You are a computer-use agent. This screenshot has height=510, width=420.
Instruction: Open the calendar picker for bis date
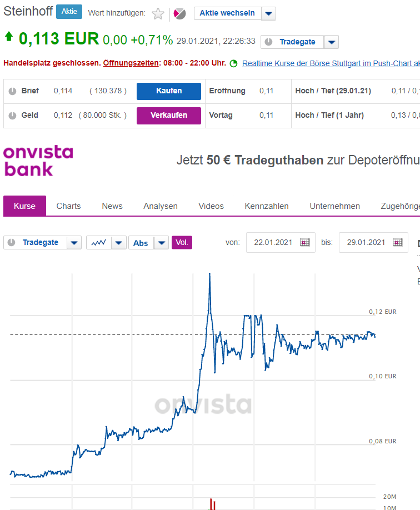[x=398, y=242]
